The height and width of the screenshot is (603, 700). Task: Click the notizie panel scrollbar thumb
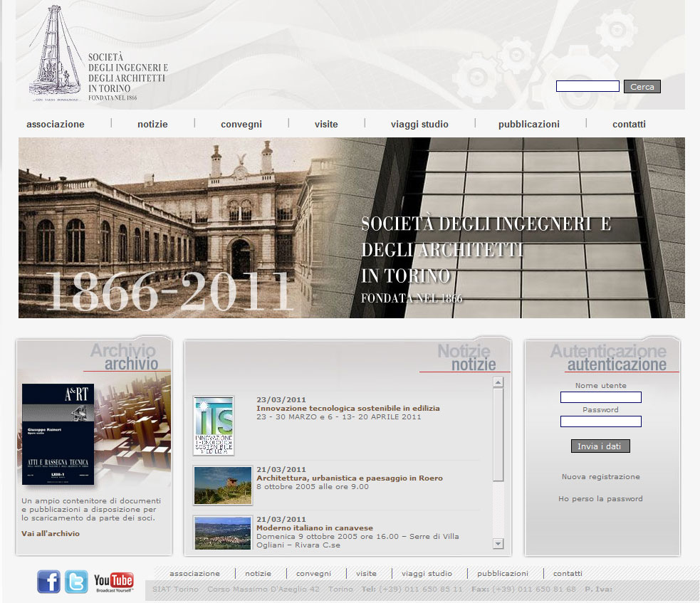pyautogui.click(x=498, y=435)
